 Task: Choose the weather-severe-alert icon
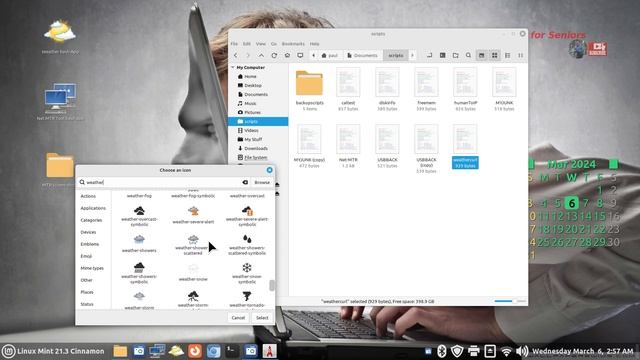point(193,211)
